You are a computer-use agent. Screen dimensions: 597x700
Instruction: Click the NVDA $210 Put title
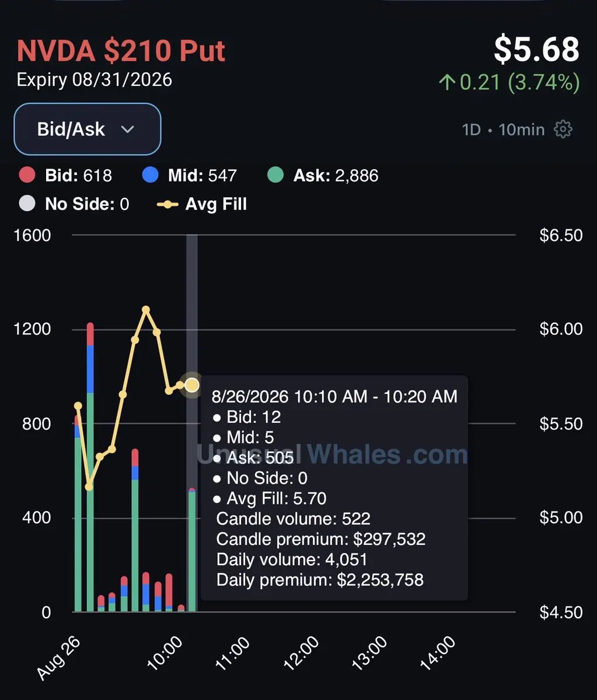pos(121,51)
